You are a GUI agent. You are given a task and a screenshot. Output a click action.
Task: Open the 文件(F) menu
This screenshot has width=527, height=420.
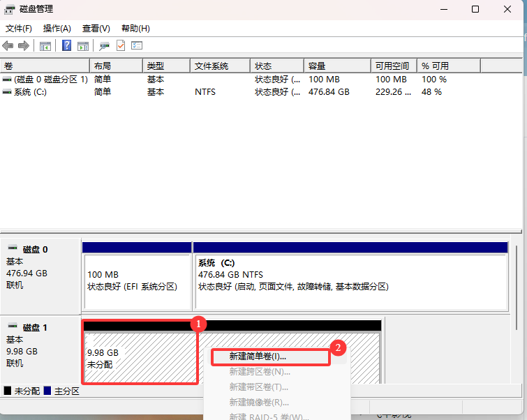pyautogui.click(x=19, y=29)
